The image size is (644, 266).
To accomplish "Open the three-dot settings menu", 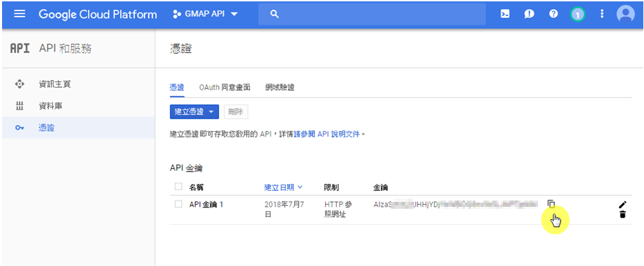I will pyautogui.click(x=602, y=14).
